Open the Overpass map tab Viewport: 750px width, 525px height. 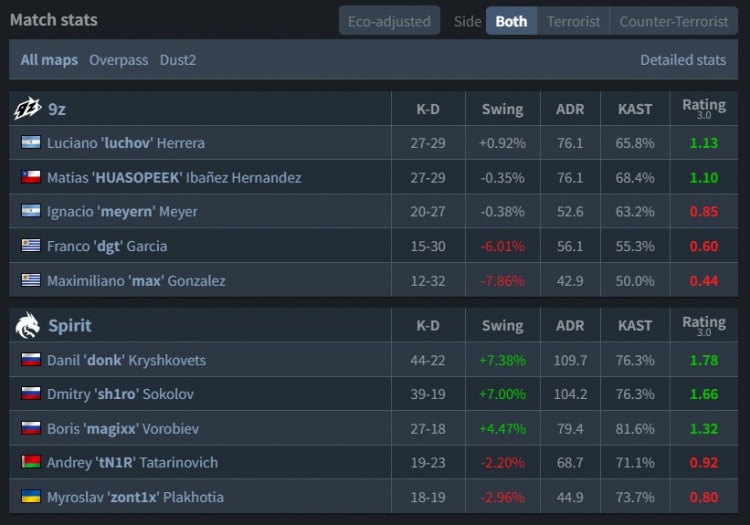(118, 60)
